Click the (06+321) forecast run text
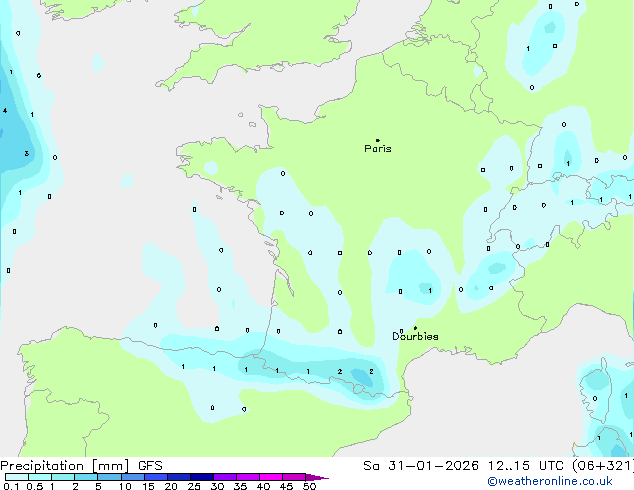 pyautogui.click(x=603, y=466)
